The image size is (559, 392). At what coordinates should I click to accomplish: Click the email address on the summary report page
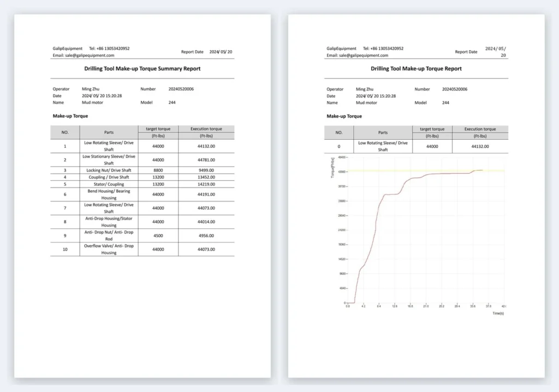(x=90, y=55)
